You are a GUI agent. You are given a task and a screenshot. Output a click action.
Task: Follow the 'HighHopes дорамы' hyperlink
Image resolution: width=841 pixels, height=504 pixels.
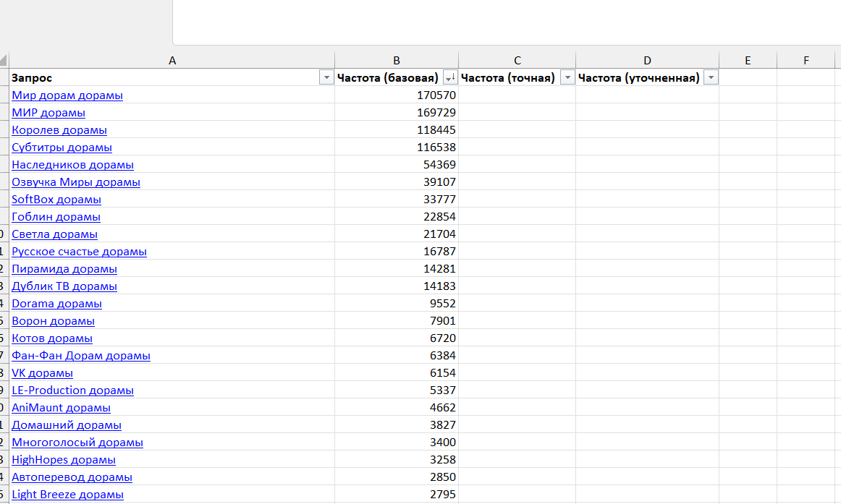tap(63, 460)
